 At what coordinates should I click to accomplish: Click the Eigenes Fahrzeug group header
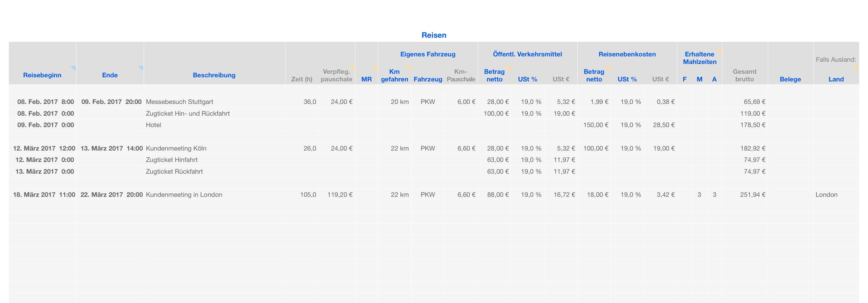pyautogui.click(x=428, y=54)
